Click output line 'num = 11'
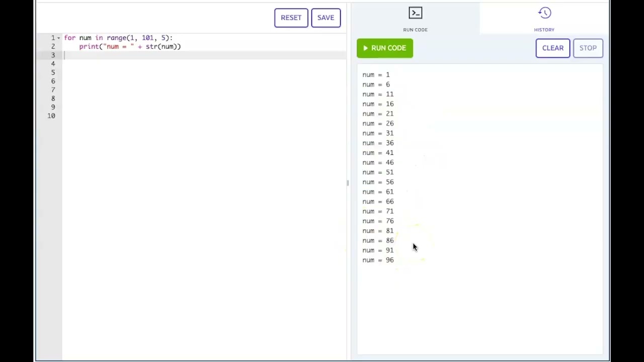 click(378, 94)
